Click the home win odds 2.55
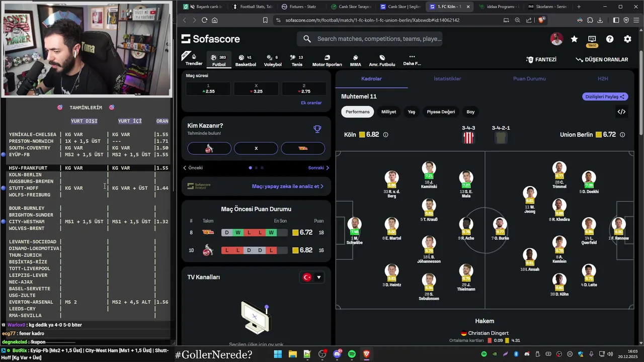 point(208,88)
